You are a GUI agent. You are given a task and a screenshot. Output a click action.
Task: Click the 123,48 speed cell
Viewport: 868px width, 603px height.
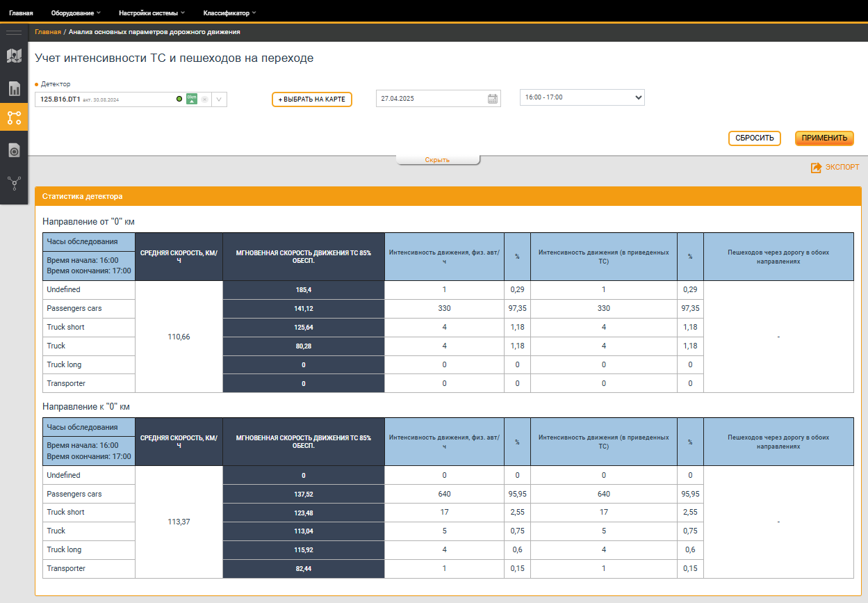tap(304, 513)
